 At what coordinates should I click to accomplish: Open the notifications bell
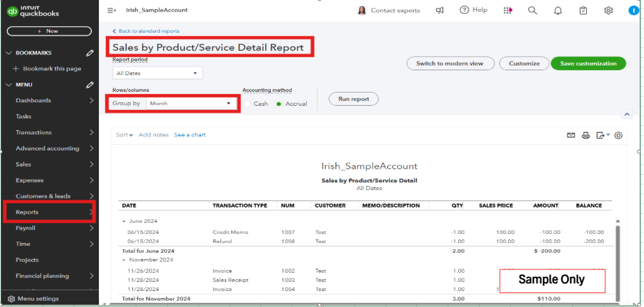click(558, 10)
